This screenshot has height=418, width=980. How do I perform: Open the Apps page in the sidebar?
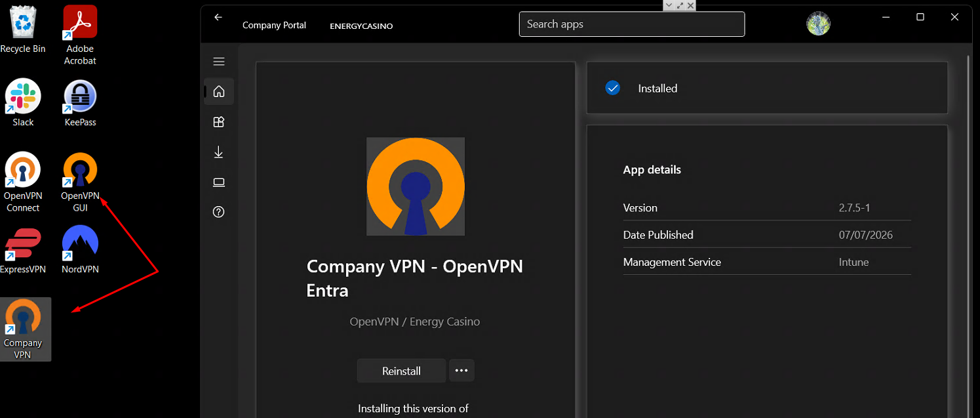(219, 121)
